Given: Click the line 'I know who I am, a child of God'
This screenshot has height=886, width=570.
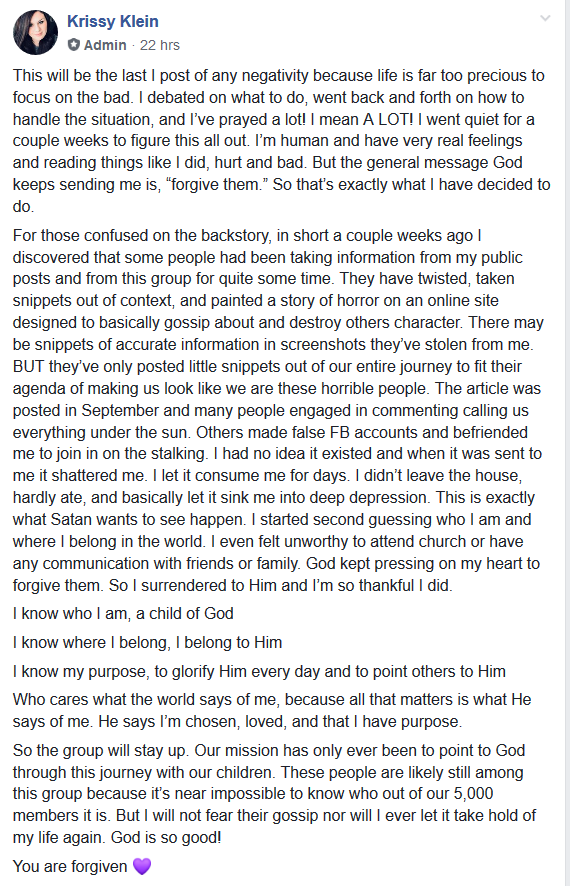Looking at the screenshot, I should 123,614.
